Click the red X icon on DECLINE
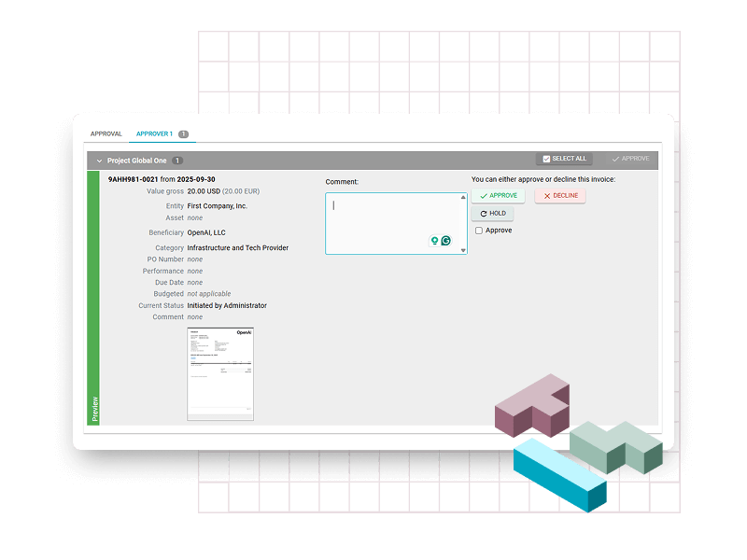The image size is (747, 560). 546,196
